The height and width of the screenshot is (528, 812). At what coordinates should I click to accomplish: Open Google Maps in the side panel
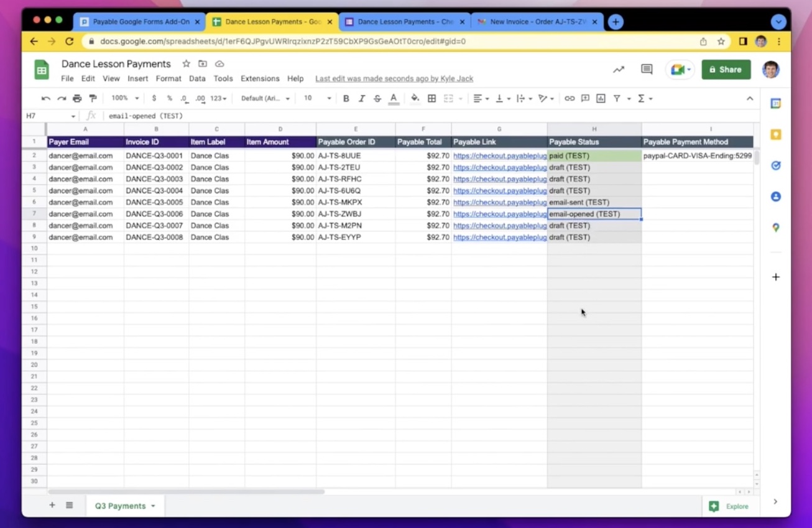click(x=775, y=227)
